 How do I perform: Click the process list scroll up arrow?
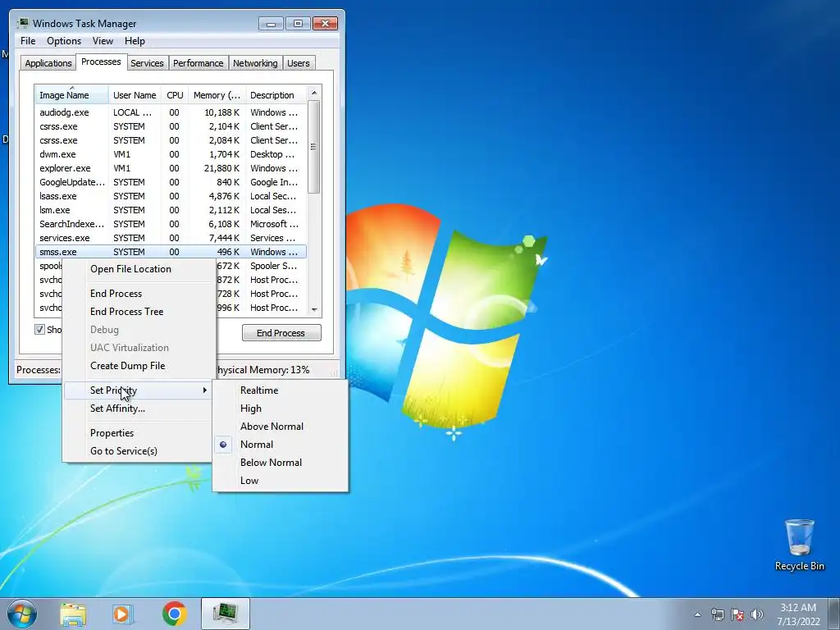pos(314,93)
